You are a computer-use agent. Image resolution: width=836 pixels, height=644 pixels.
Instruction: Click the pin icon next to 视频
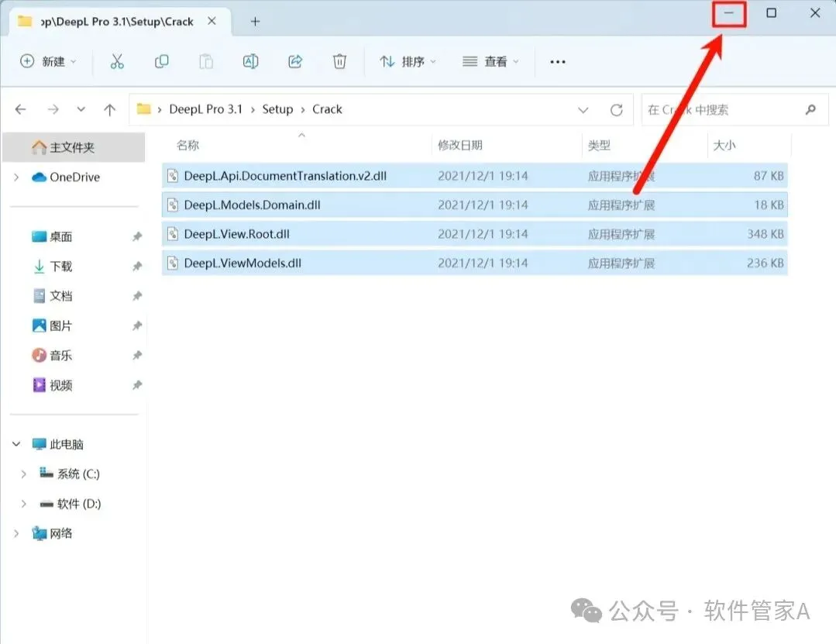[137, 385]
